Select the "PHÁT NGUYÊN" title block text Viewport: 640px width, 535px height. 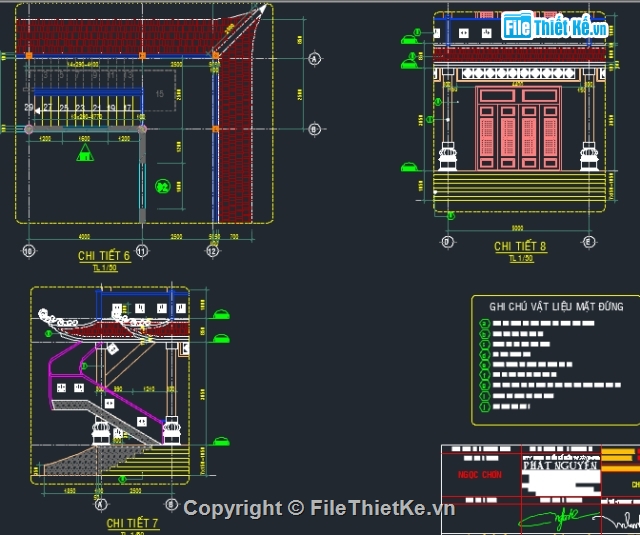tap(560, 466)
